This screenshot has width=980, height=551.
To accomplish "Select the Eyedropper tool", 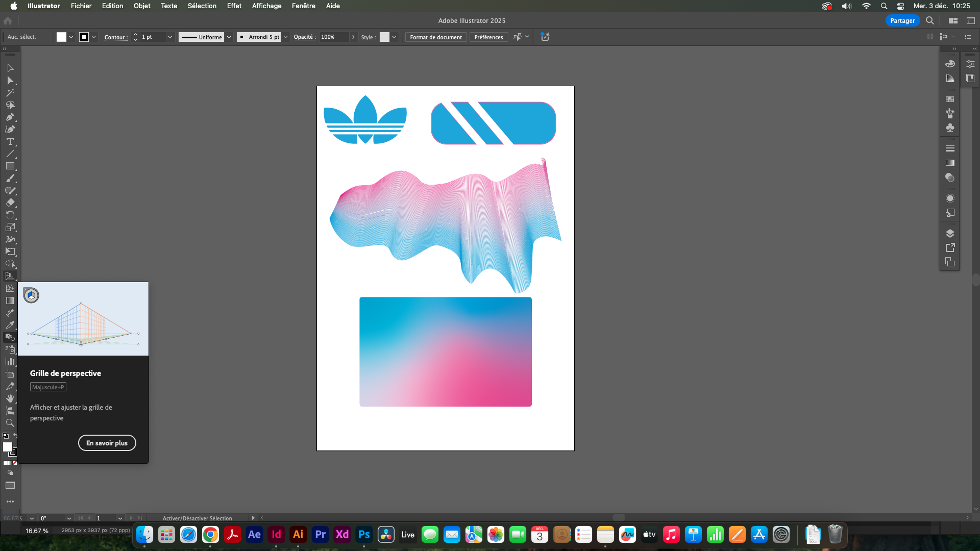I will (10, 325).
